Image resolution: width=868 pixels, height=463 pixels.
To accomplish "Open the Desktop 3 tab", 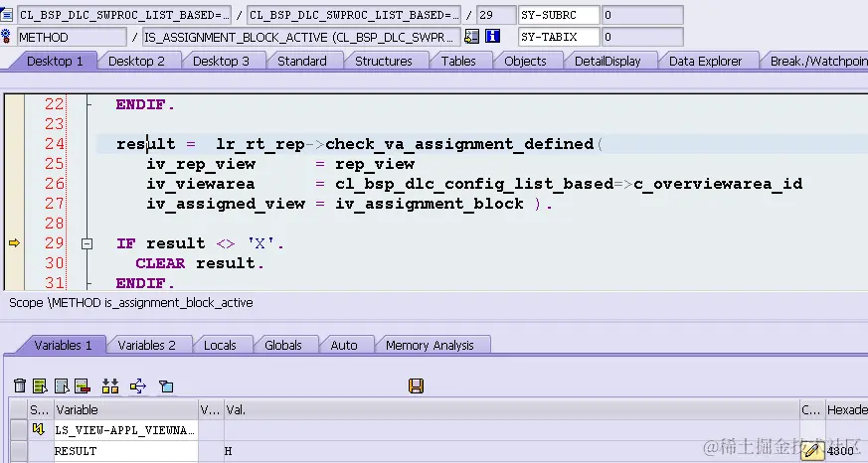I will click(221, 61).
